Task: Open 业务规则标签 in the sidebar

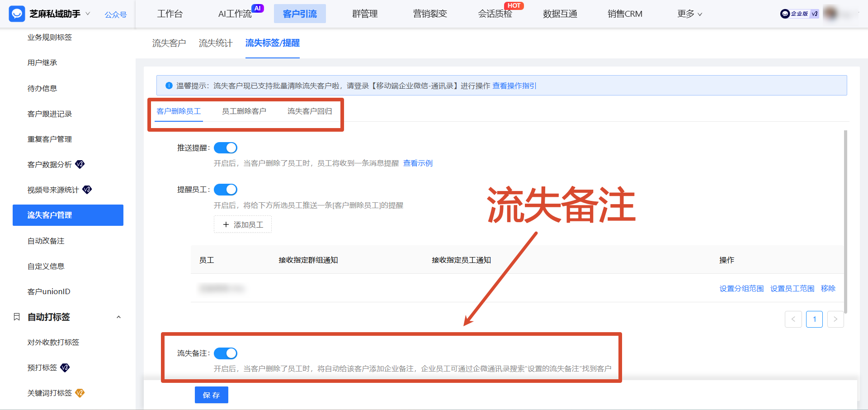Action: coord(50,38)
